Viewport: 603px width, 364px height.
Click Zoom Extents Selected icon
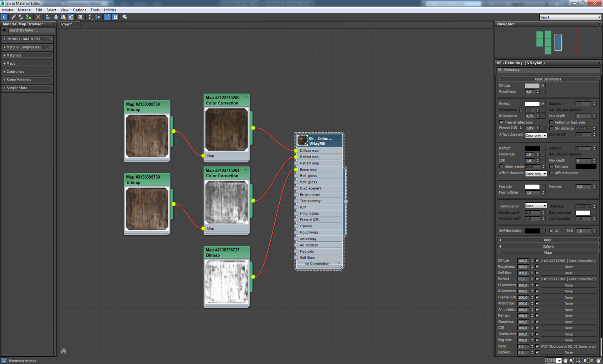(x=592, y=360)
